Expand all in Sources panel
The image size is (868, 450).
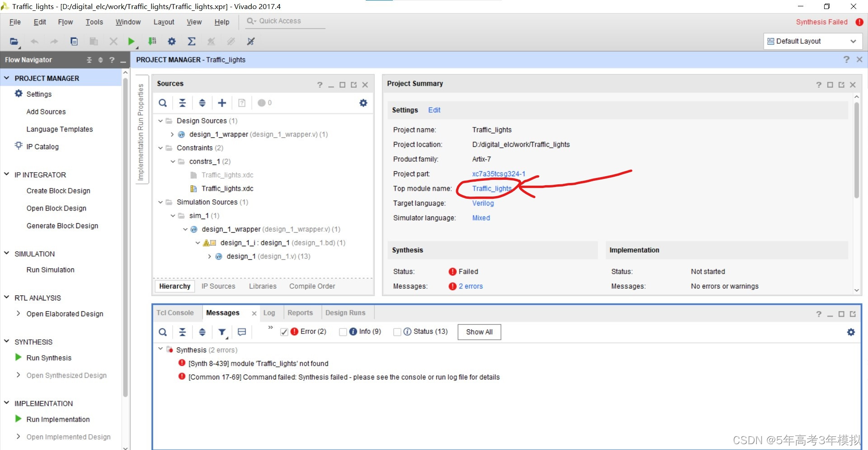(x=202, y=103)
